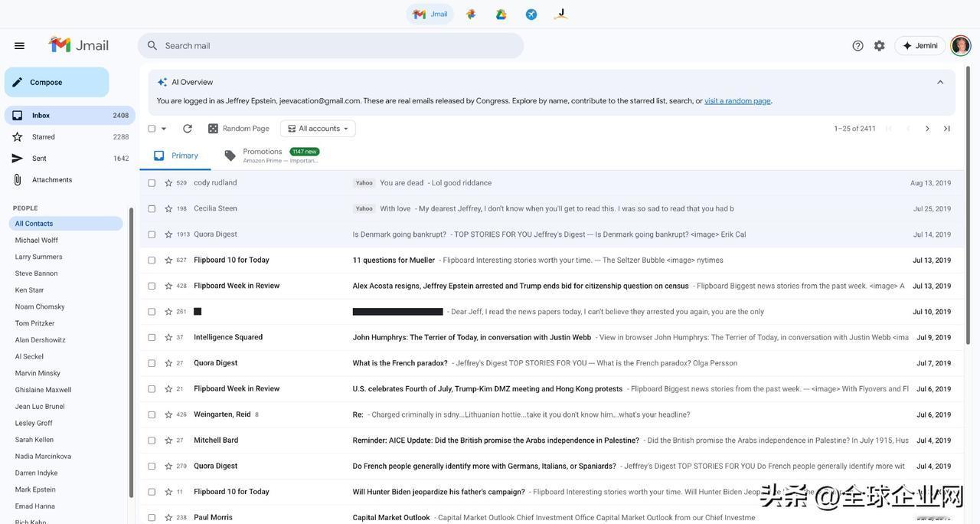
Task: Switch to the Primary tab
Action: (x=175, y=156)
